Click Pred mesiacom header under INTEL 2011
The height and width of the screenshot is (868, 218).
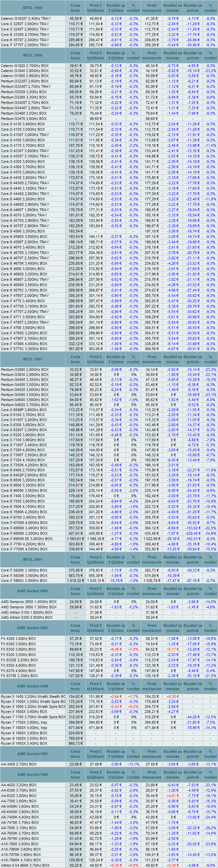pos(152,559)
